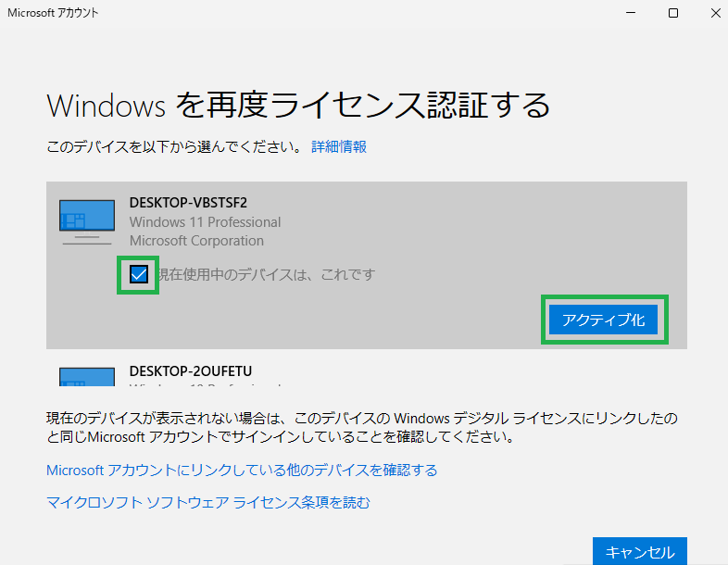Select the DESKTOP-VBSTSF2 device name
The image size is (728, 565).
pos(188,203)
